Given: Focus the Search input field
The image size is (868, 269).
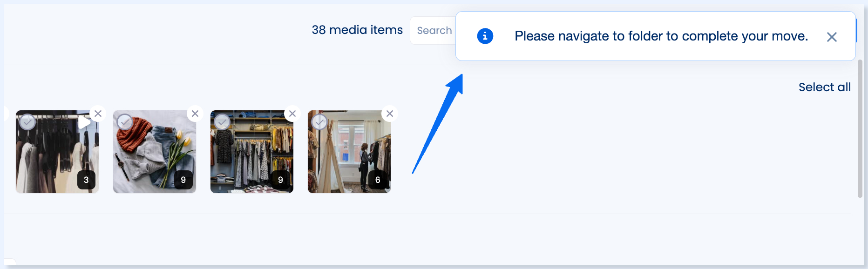Looking at the screenshot, I should tap(433, 30).
